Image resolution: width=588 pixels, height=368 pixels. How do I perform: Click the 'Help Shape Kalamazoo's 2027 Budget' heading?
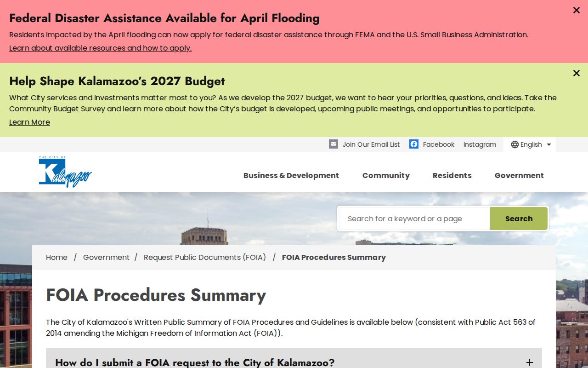point(117,81)
